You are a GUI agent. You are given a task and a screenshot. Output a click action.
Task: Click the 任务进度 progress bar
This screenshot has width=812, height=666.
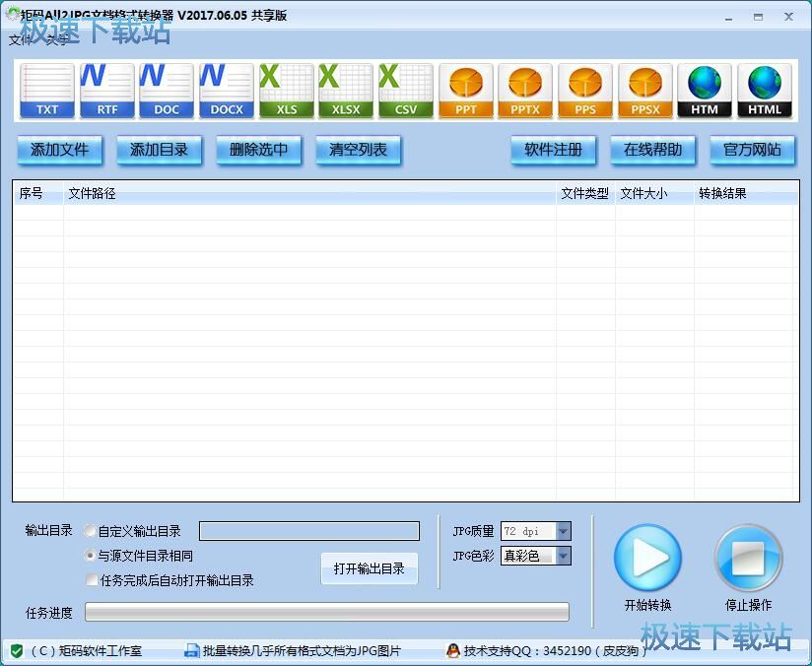[325, 612]
